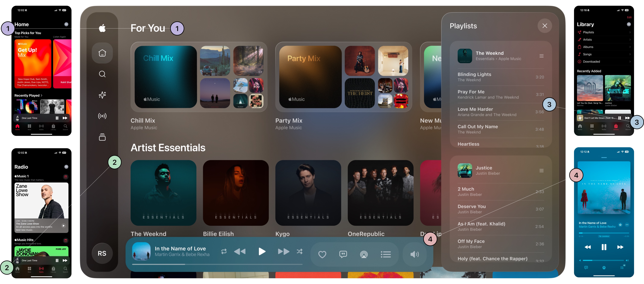The image size is (644, 284).
Task: Click the RS profile button
Action: [102, 253]
